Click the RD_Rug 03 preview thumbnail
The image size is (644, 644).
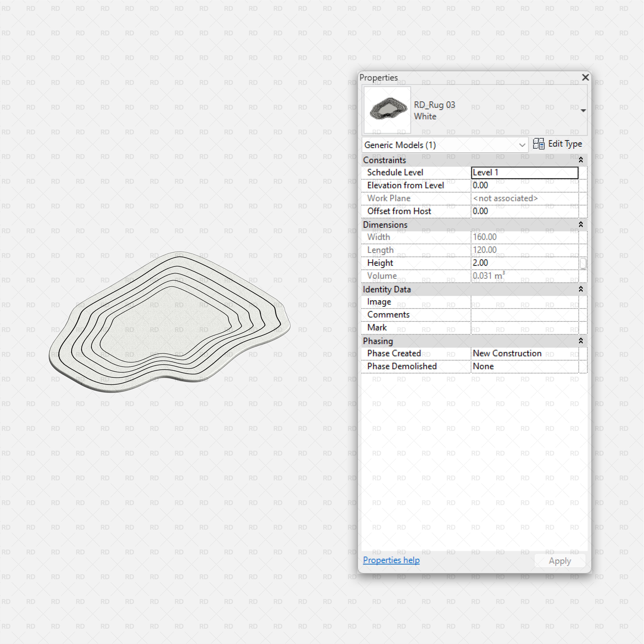pyautogui.click(x=387, y=110)
